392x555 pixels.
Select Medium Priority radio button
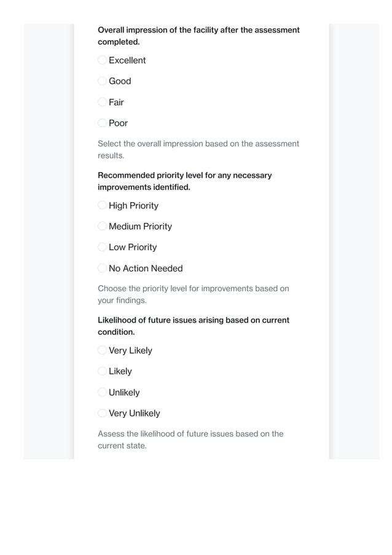click(x=103, y=226)
